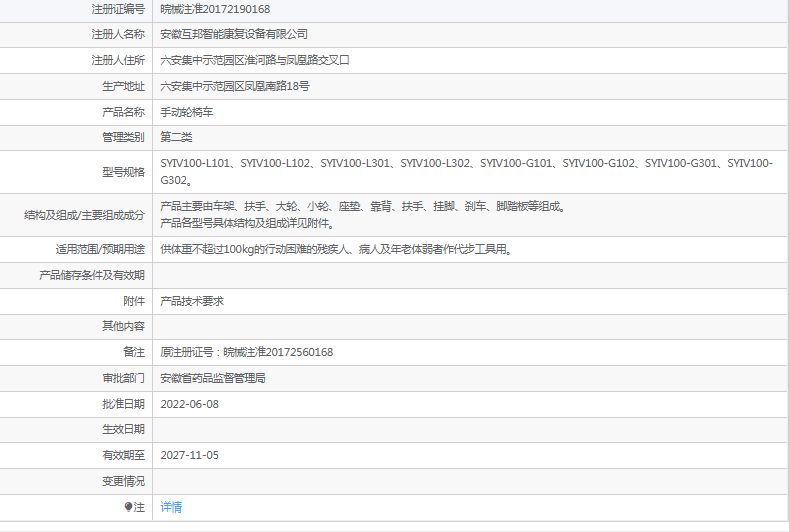
Task: Select product name 手动轮椅车
Action: (187, 112)
